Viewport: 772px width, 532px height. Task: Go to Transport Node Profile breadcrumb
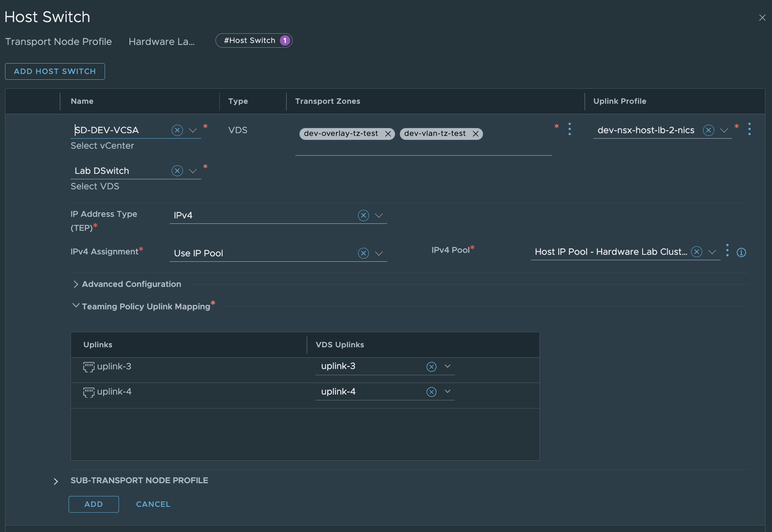click(59, 41)
